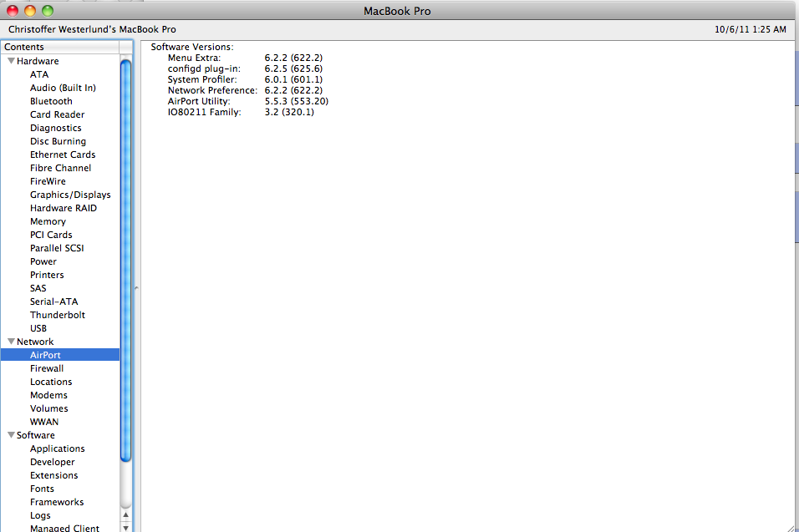Click the sidebar scroll down arrow
The image size is (799, 532).
[126, 528]
